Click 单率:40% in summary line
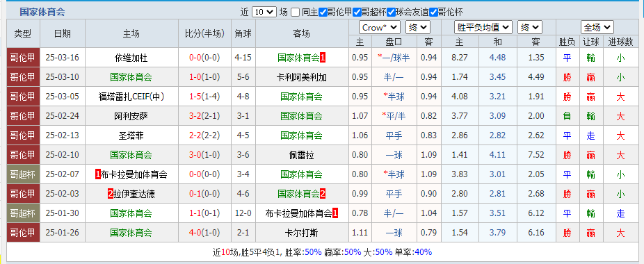Viewport: 644px width, 264px height. coord(414,252)
